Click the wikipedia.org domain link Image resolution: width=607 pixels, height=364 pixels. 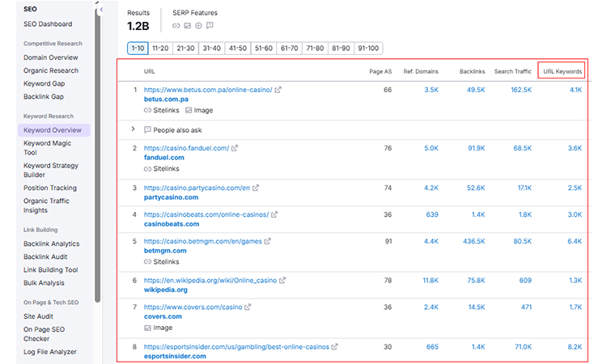(x=166, y=290)
